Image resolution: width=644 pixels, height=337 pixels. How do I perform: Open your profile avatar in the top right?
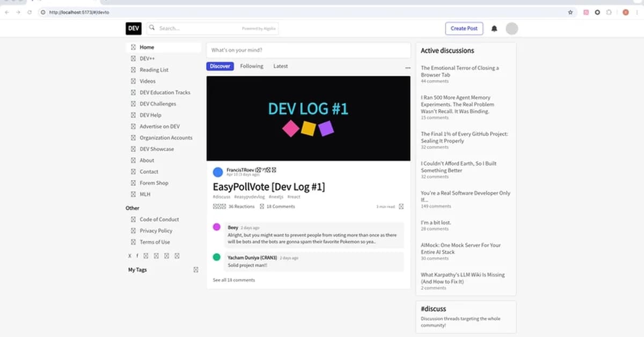point(512,28)
